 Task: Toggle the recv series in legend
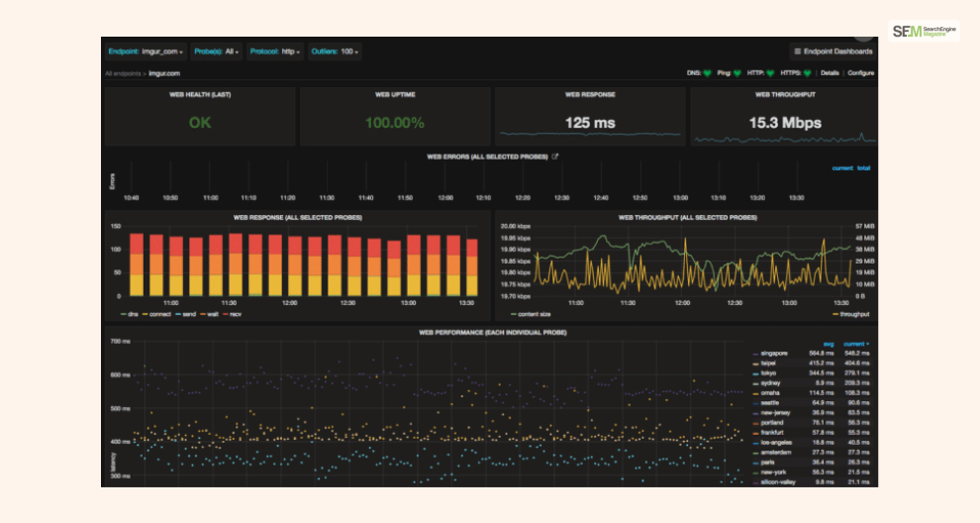[x=232, y=314]
